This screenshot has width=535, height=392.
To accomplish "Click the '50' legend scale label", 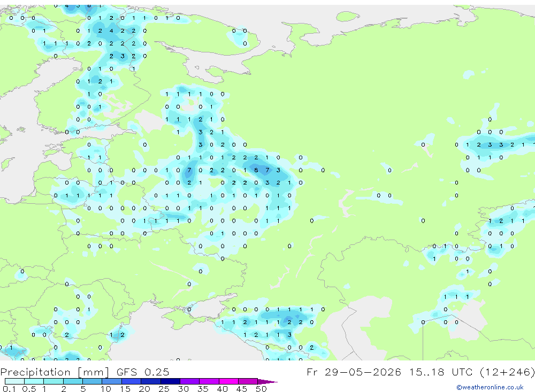I will tap(261, 389).
